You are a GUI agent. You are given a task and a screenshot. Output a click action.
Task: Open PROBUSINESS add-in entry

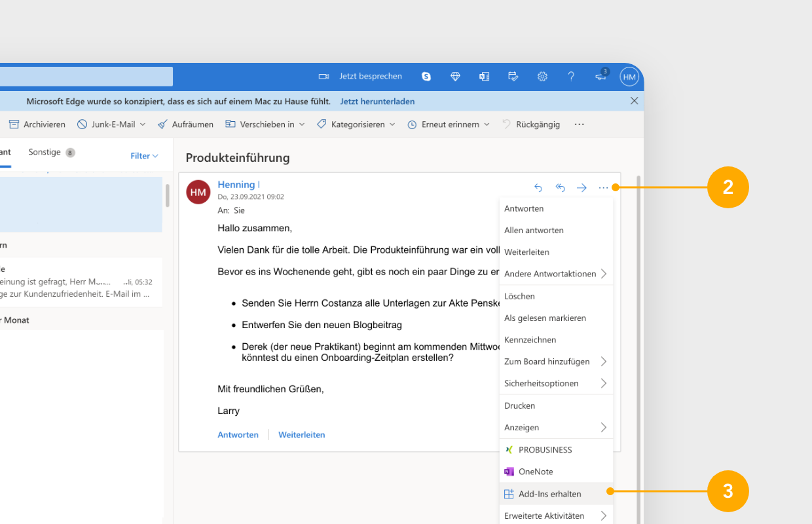click(x=556, y=450)
